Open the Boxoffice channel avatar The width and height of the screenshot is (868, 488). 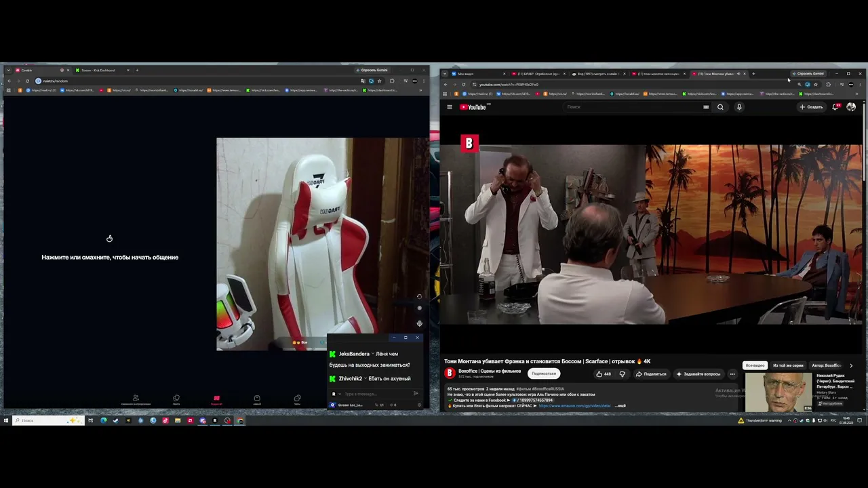tap(450, 373)
